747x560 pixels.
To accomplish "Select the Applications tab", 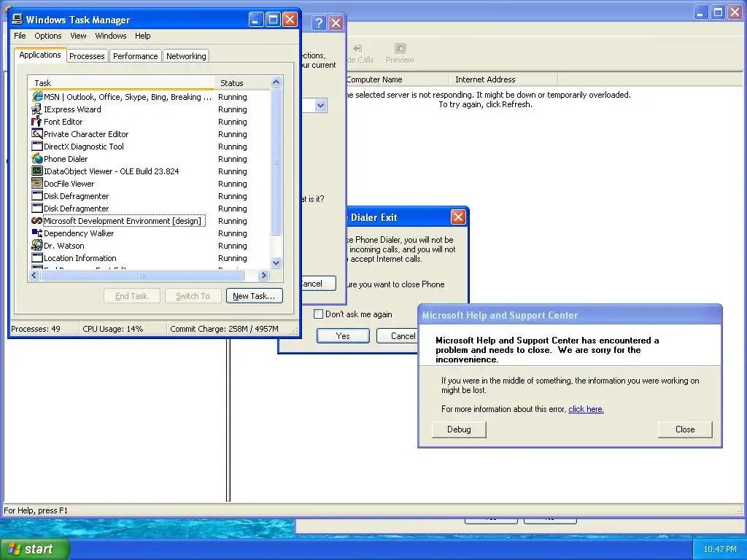I will click(x=40, y=55).
